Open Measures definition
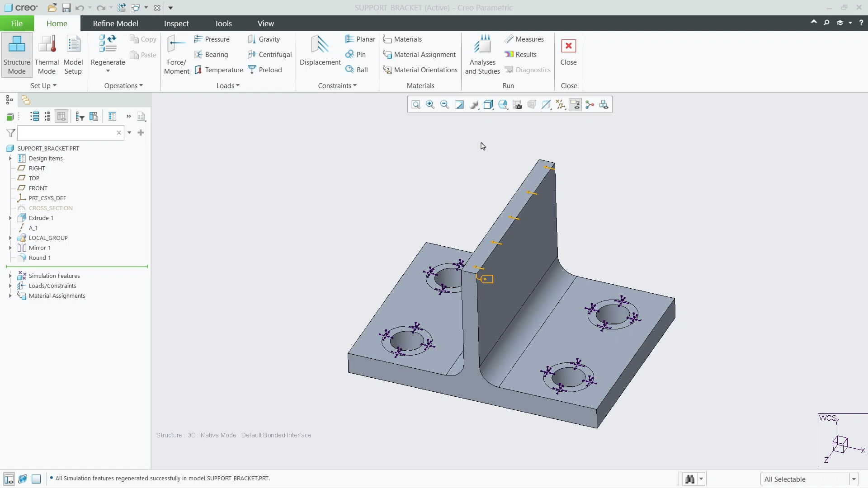Screen dimensions: 868x488 (524, 39)
